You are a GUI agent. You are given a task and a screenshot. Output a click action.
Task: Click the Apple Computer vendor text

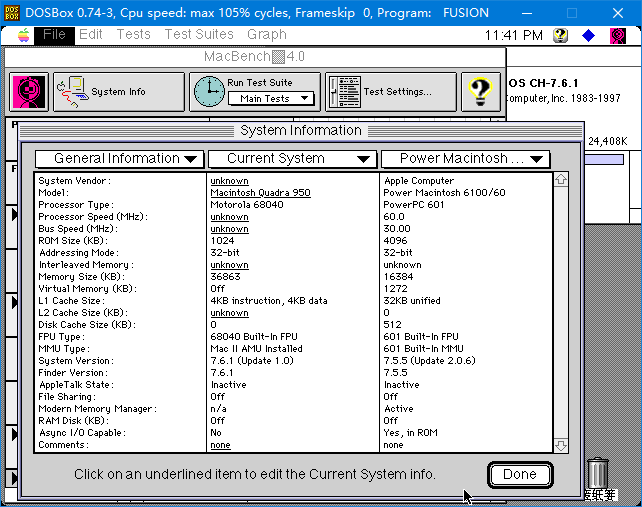418,181
